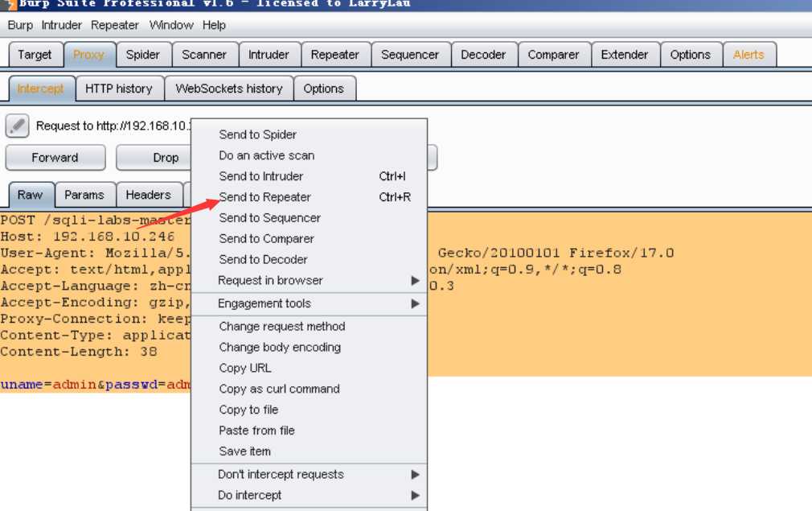Choose Send to Sequencer

pyautogui.click(x=310, y=217)
